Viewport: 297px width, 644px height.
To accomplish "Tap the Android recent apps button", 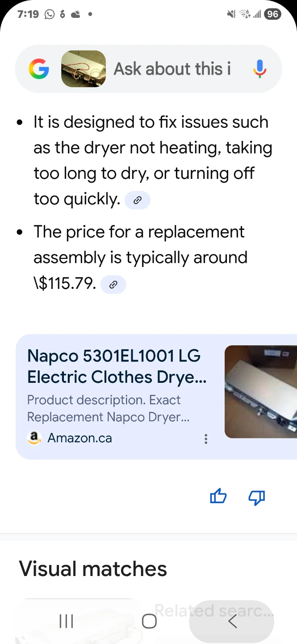I will [x=66, y=621].
